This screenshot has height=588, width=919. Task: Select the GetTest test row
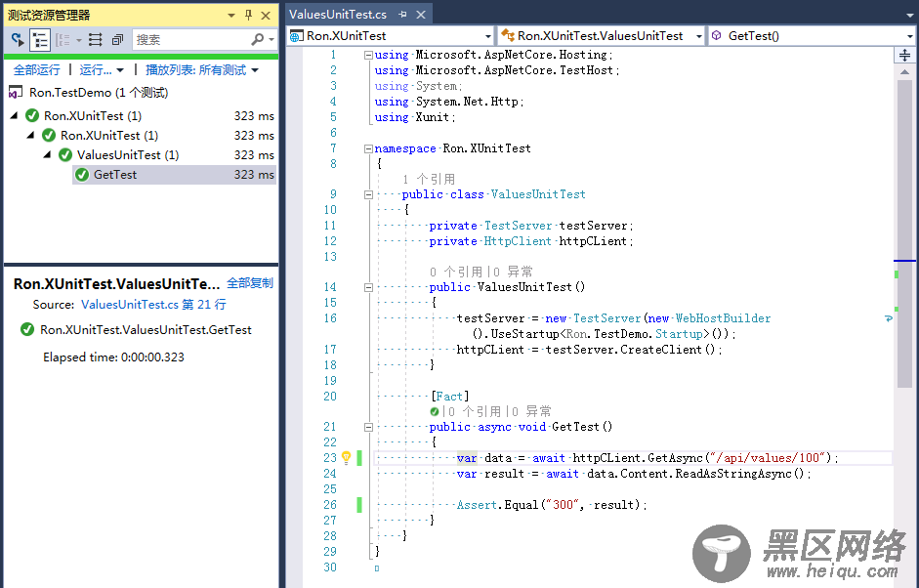click(x=175, y=175)
